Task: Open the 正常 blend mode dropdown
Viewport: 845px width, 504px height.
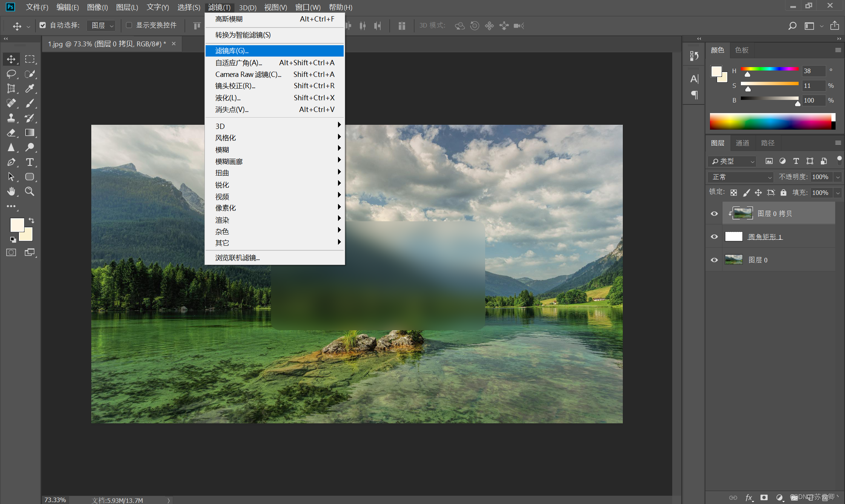Action: click(741, 177)
